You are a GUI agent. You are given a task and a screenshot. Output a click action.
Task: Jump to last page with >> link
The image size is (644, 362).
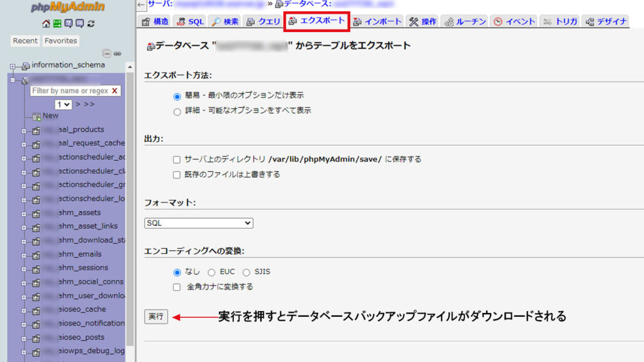pyautogui.click(x=89, y=104)
